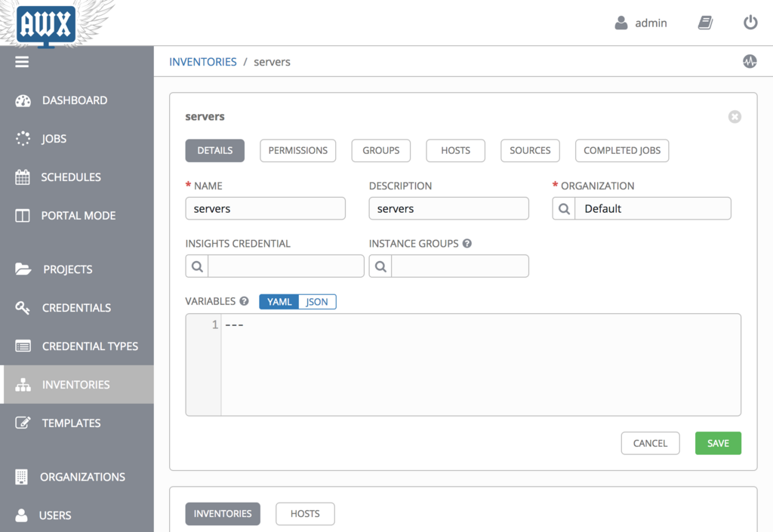Open Templates in the sidebar

pyautogui.click(x=77, y=423)
